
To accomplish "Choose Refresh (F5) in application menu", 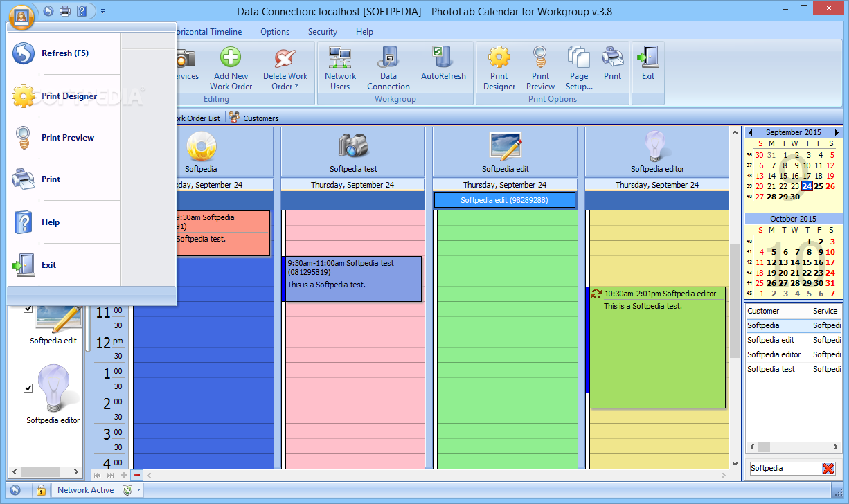I will pos(64,53).
